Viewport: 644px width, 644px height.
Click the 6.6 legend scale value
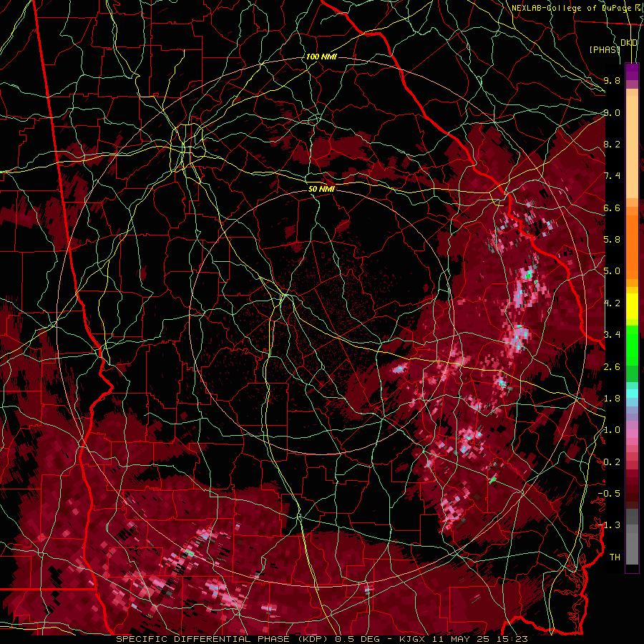pyautogui.click(x=612, y=208)
